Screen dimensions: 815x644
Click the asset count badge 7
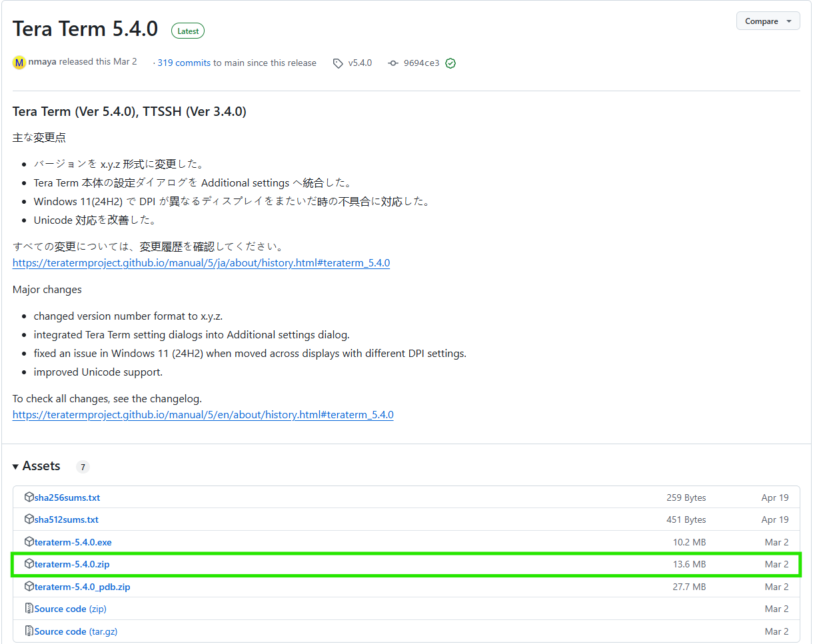tap(83, 468)
